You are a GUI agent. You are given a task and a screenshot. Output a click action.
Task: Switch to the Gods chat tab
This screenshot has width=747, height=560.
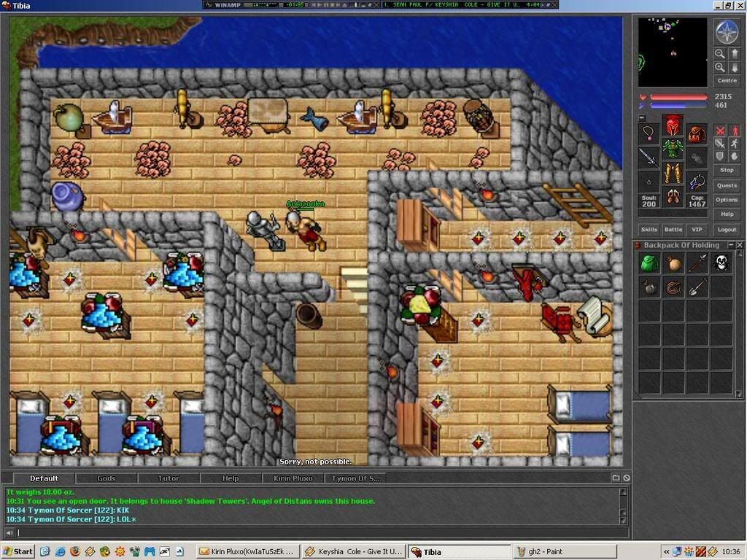click(107, 478)
